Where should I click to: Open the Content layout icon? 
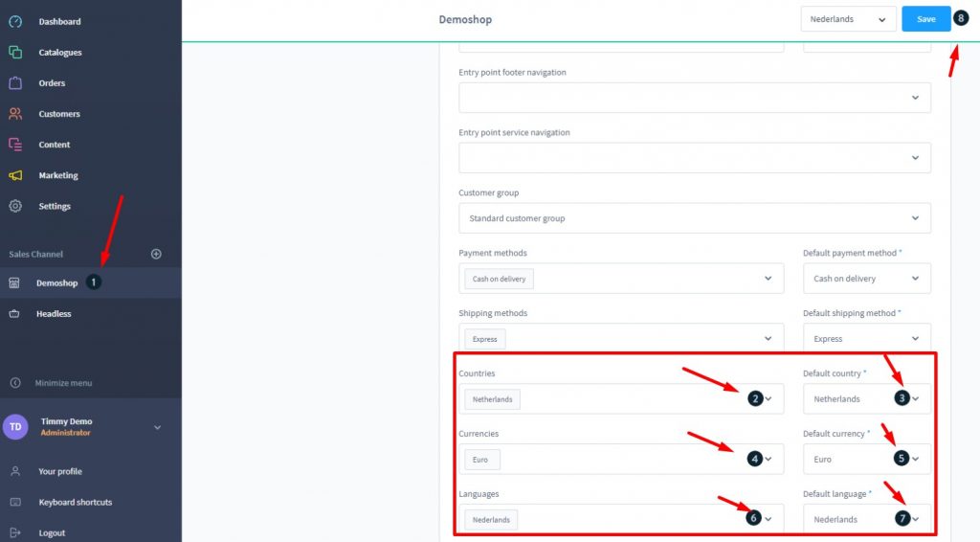click(15, 145)
